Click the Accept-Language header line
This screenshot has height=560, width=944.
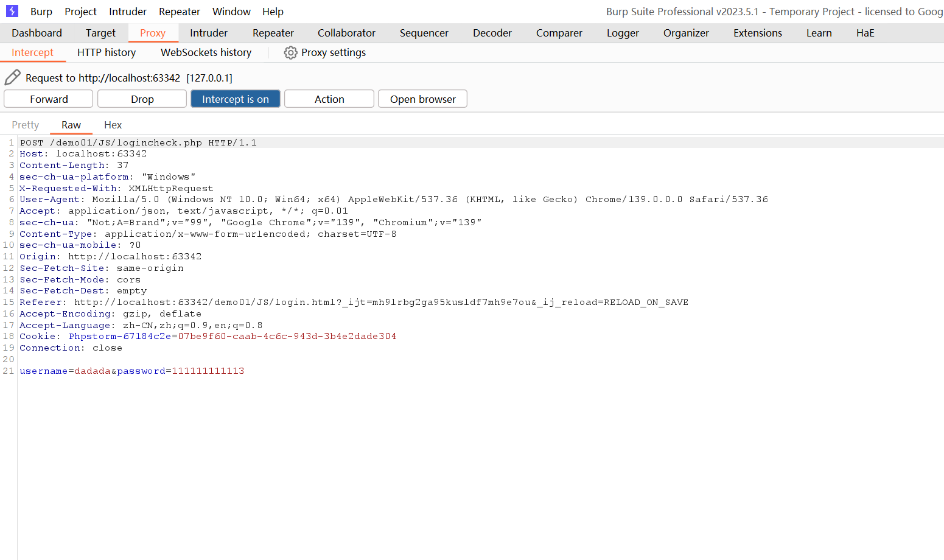141,326
